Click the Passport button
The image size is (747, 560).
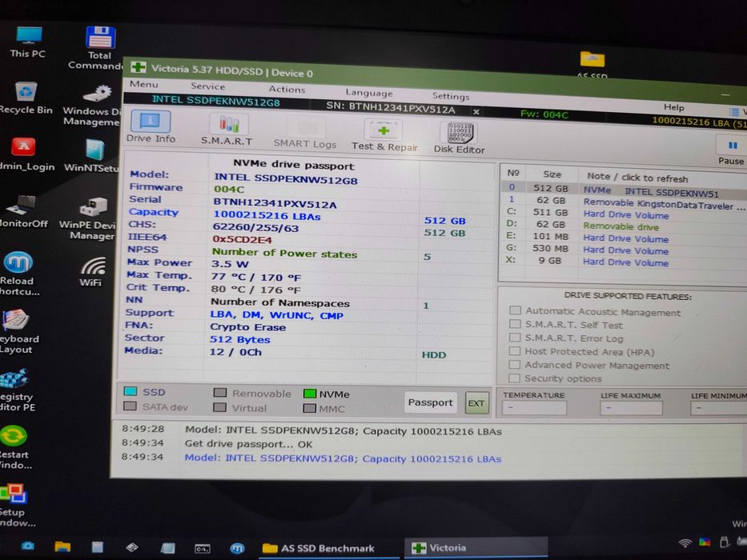430,402
